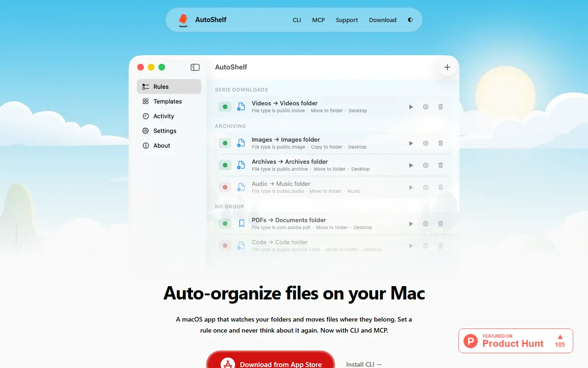Open settings gear for PDFs rule
588x368 pixels.
pyautogui.click(x=426, y=224)
